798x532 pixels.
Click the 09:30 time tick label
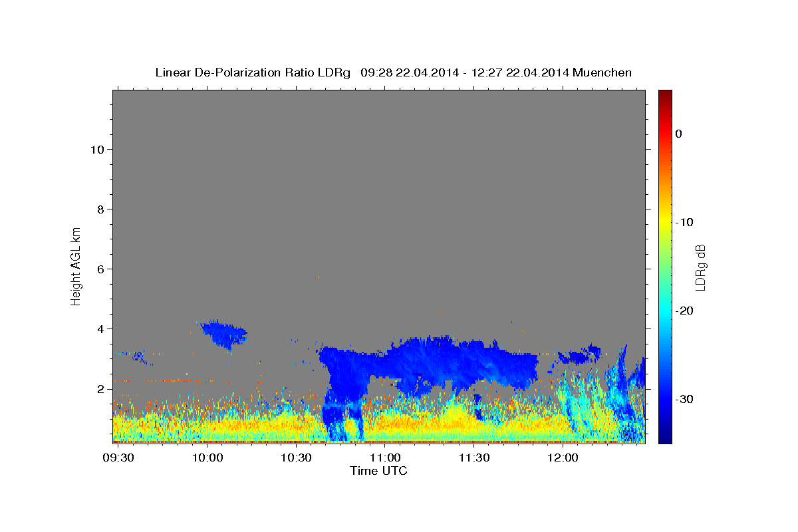118,458
